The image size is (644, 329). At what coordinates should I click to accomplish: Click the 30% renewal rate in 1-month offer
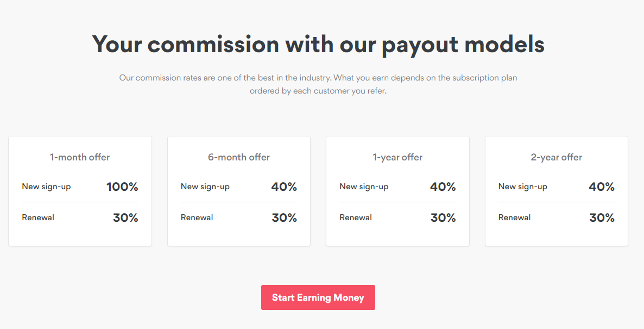(125, 218)
